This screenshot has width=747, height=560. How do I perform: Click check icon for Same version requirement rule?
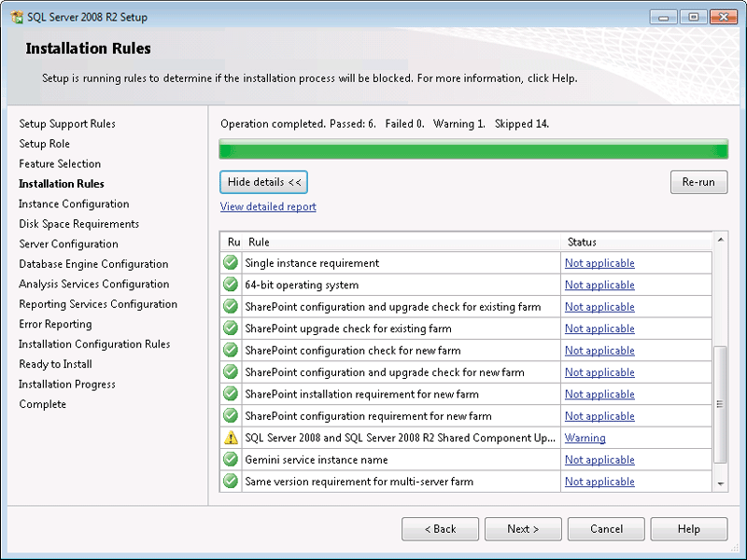click(231, 482)
